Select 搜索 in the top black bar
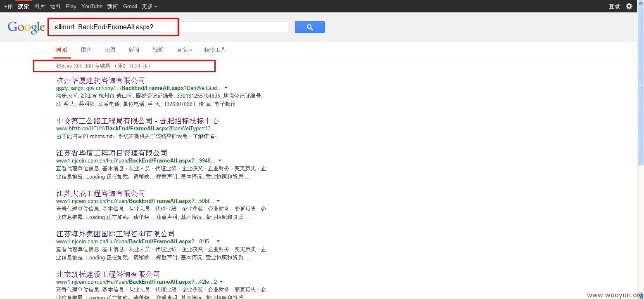 pos(24,6)
